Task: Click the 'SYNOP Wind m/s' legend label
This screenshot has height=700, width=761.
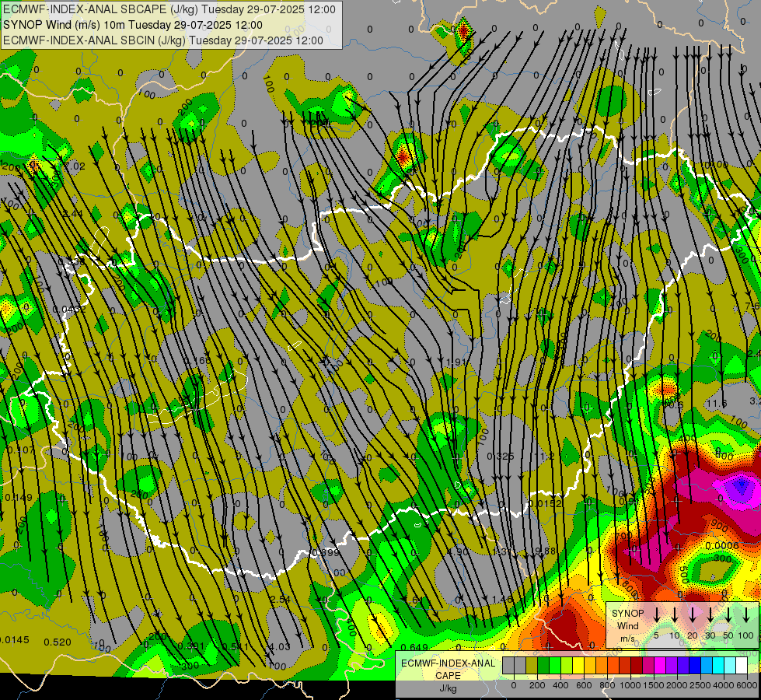Action: [x=627, y=625]
